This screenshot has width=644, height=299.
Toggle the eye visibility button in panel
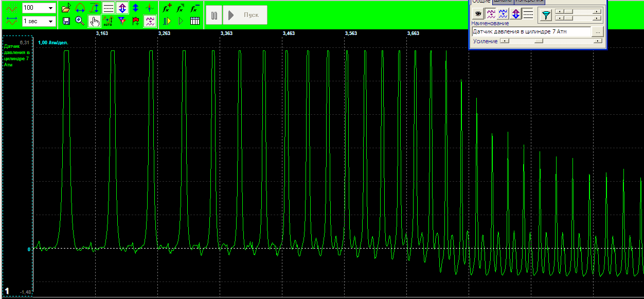tap(478, 14)
